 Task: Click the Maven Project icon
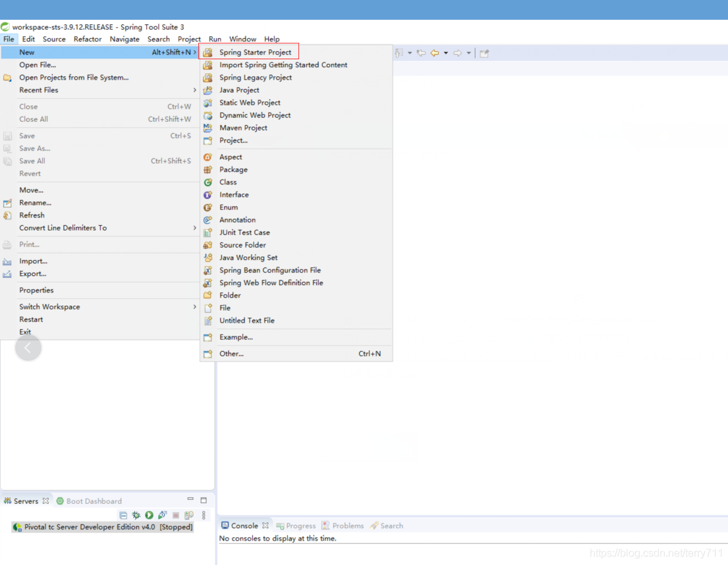(208, 128)
